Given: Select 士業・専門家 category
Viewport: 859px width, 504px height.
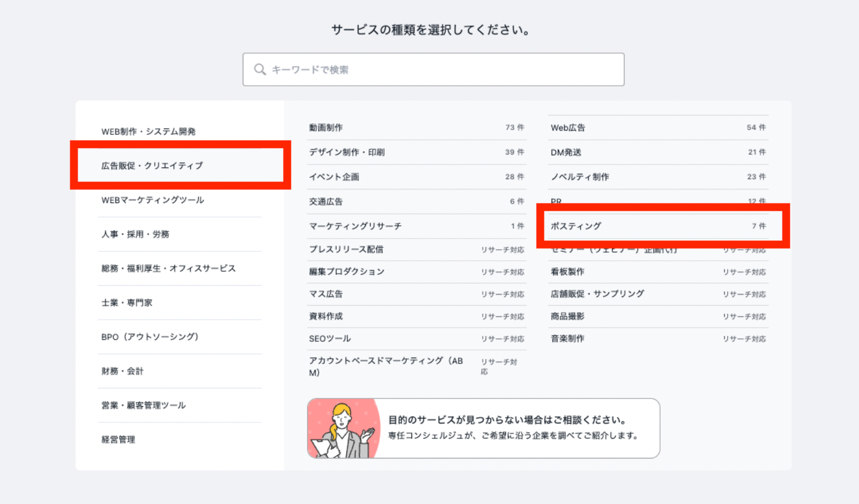Looking at the screenshot, I should coord(127,303).
